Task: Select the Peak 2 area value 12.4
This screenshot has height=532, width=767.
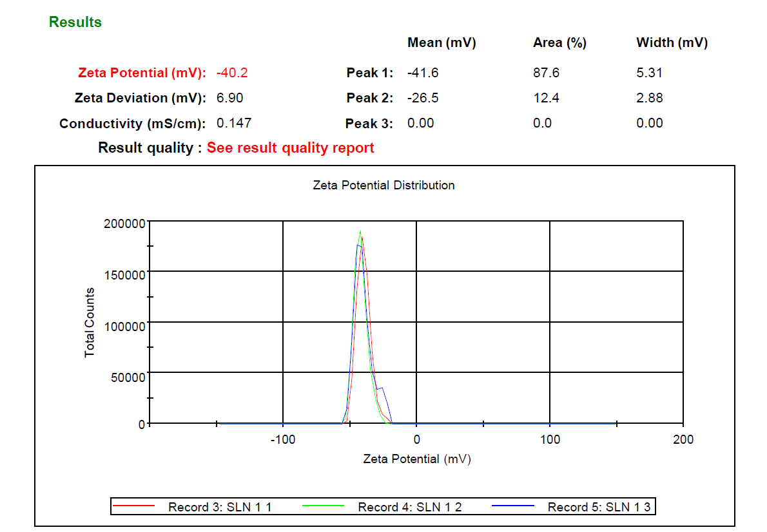Action: (546, 98)
